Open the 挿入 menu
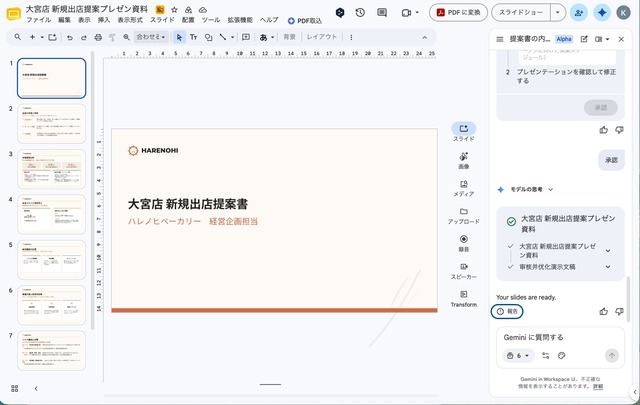This screenshot has height=405, width=640. pos(104,20)
